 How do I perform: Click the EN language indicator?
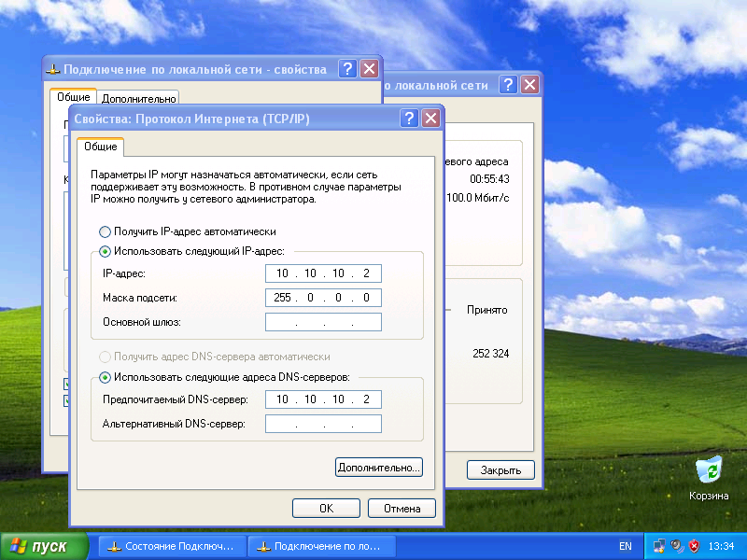pos(625,546)
